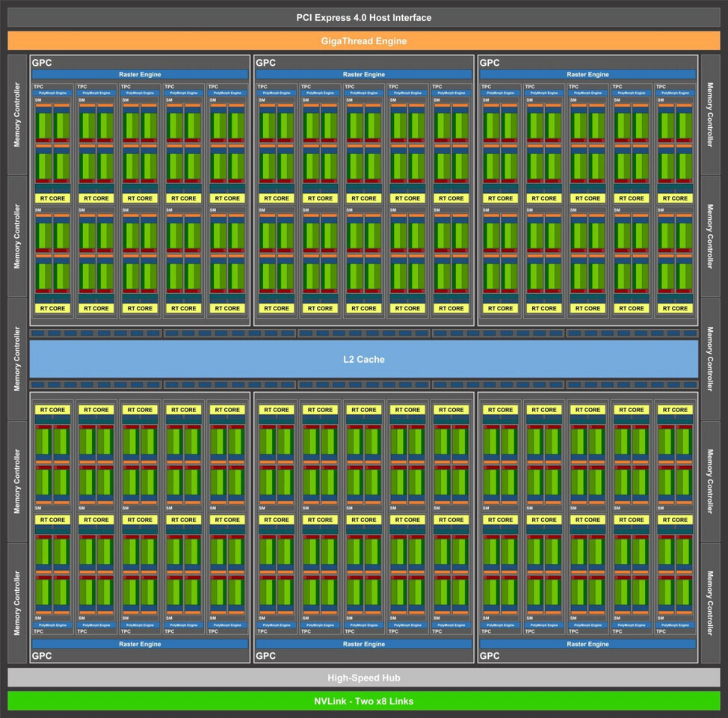The image size is (728, 718).
Task: Click the GigaThread Engine bar
Action: (x=364, y=41)
